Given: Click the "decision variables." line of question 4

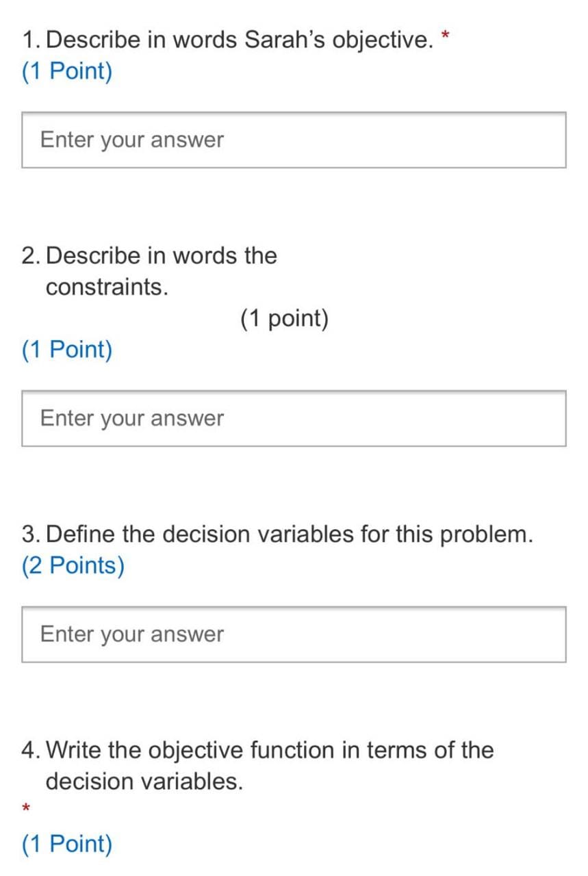Looking at the screenshot, I should coord(144,781).
